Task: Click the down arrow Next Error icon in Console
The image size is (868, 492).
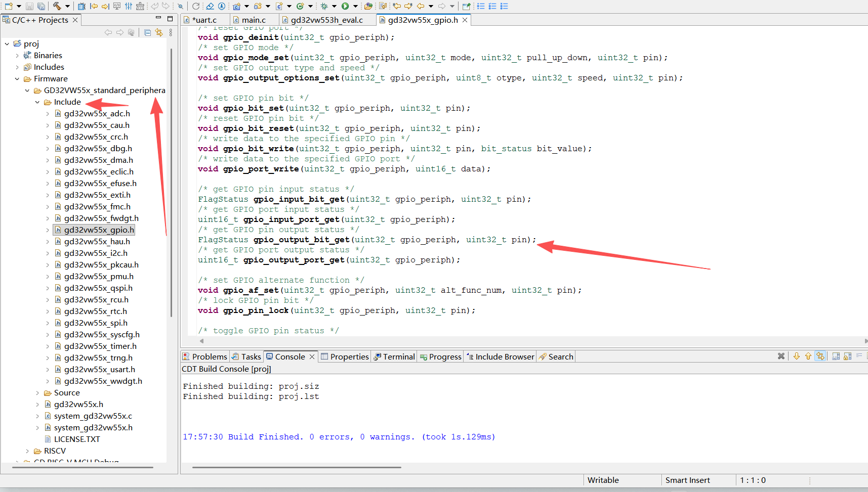Action: (797, 356)
